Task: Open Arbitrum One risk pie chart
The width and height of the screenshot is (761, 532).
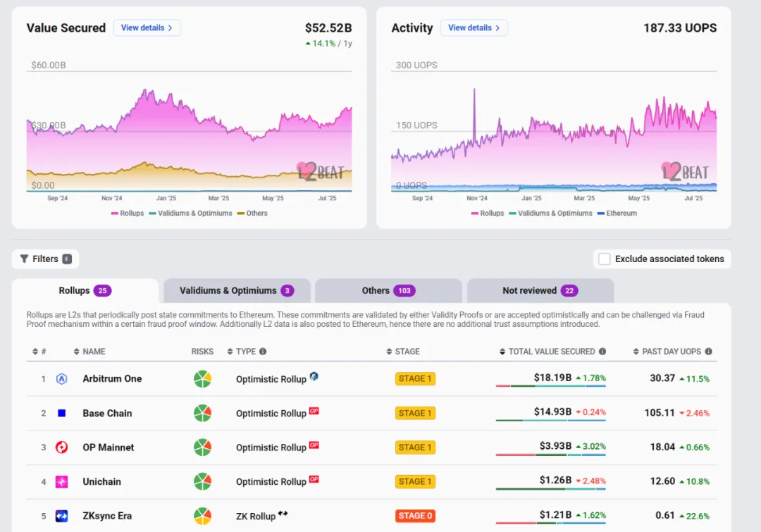Action: point(202,379)
